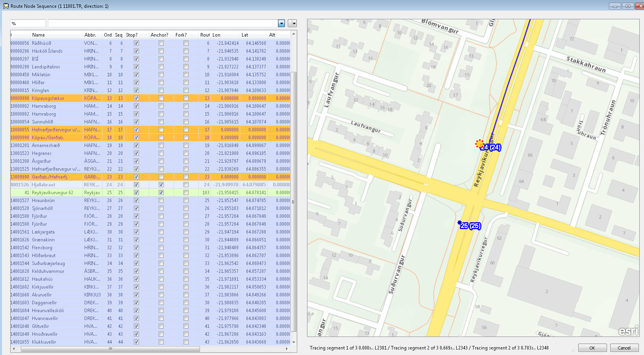Expand the filter combo box dropdown arrow
This screenshot has height=355, width=644.
[x=281, y=23]
